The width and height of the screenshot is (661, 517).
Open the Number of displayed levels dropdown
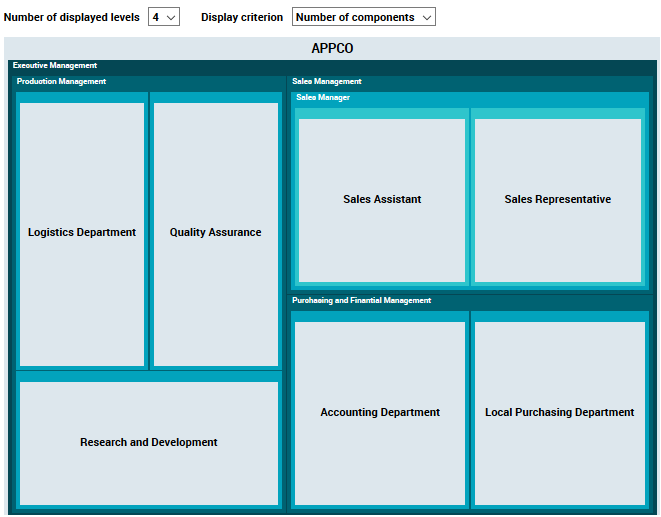(x=163, y=17)
